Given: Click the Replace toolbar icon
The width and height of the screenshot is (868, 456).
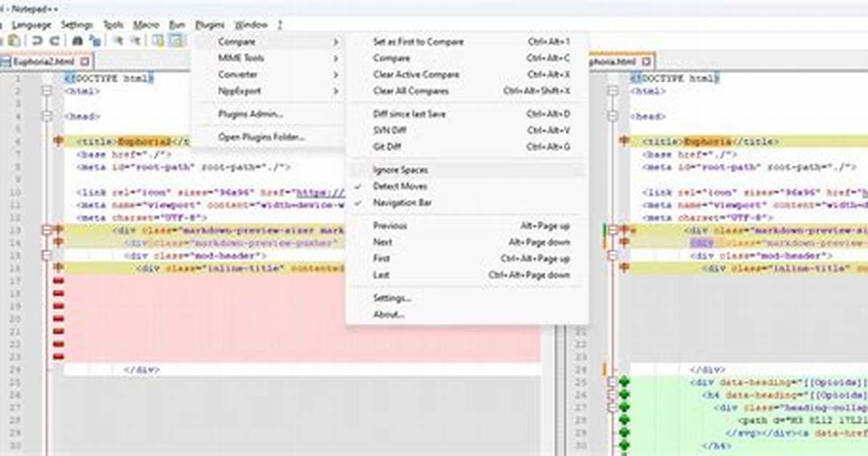Looking at the screenshot, I should 95,41.
